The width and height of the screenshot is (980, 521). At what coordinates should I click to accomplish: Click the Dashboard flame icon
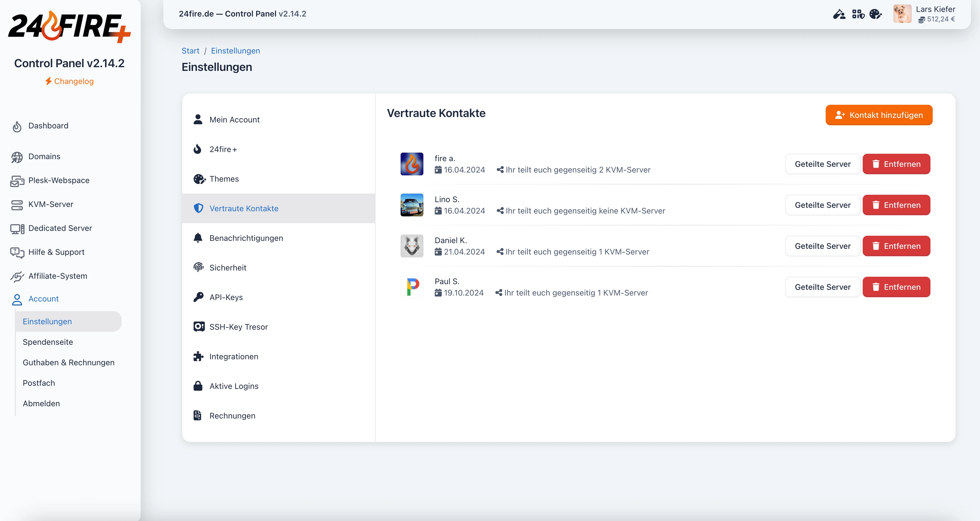(17, 126)
